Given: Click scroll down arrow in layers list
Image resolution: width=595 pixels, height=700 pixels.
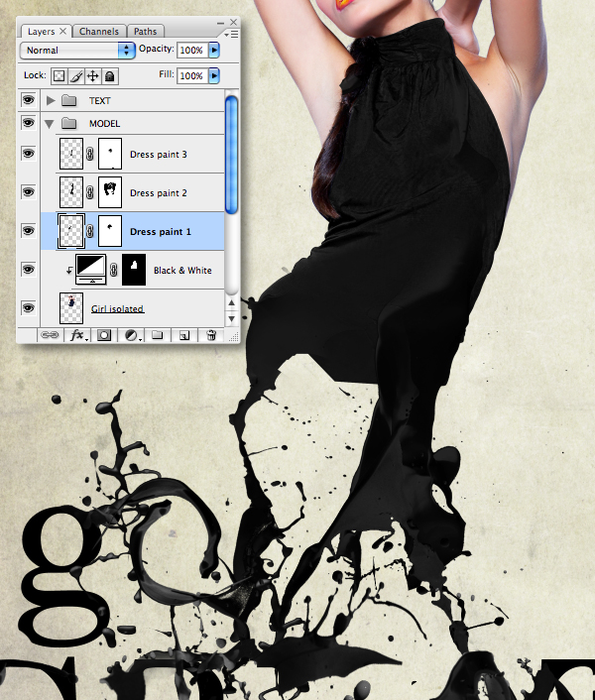Looking at the screenshot, I should tap(232, 318).
